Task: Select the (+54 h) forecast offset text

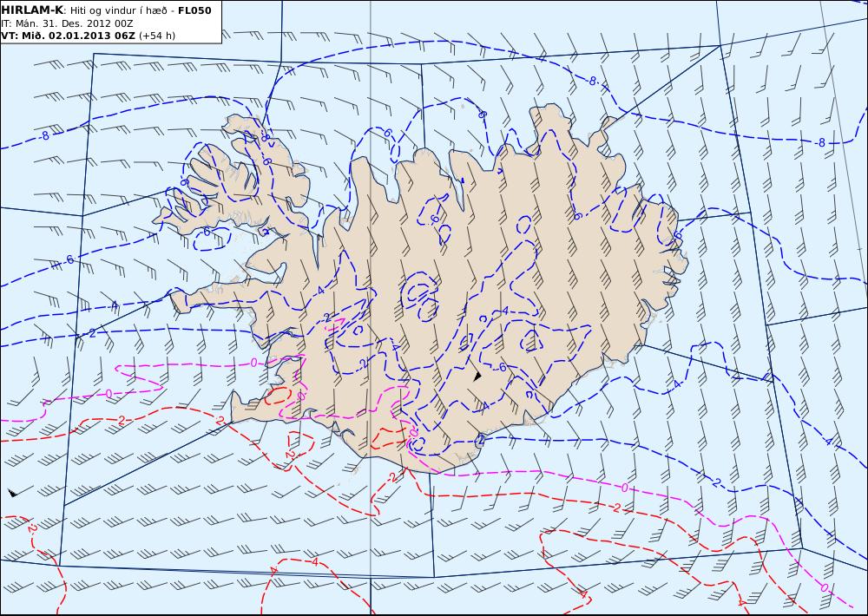Action: (156, 36)
